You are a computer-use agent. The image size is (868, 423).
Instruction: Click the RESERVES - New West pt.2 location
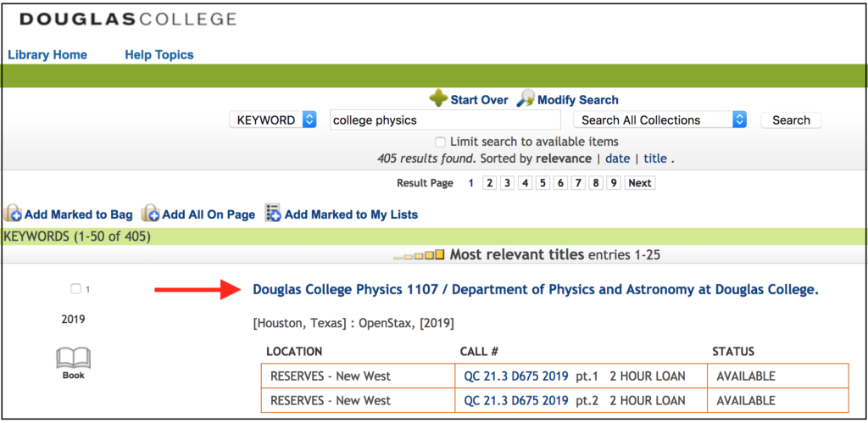click(331, 400)
